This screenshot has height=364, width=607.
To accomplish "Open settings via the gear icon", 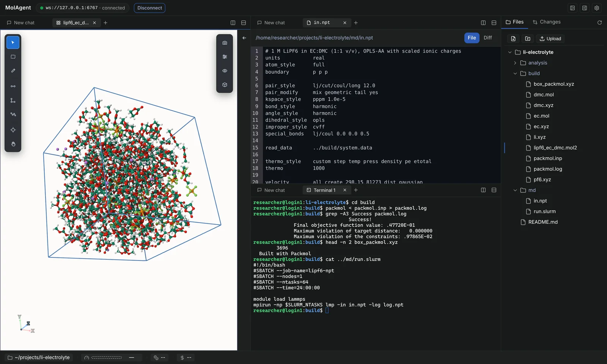I will (x=597, y=8).
